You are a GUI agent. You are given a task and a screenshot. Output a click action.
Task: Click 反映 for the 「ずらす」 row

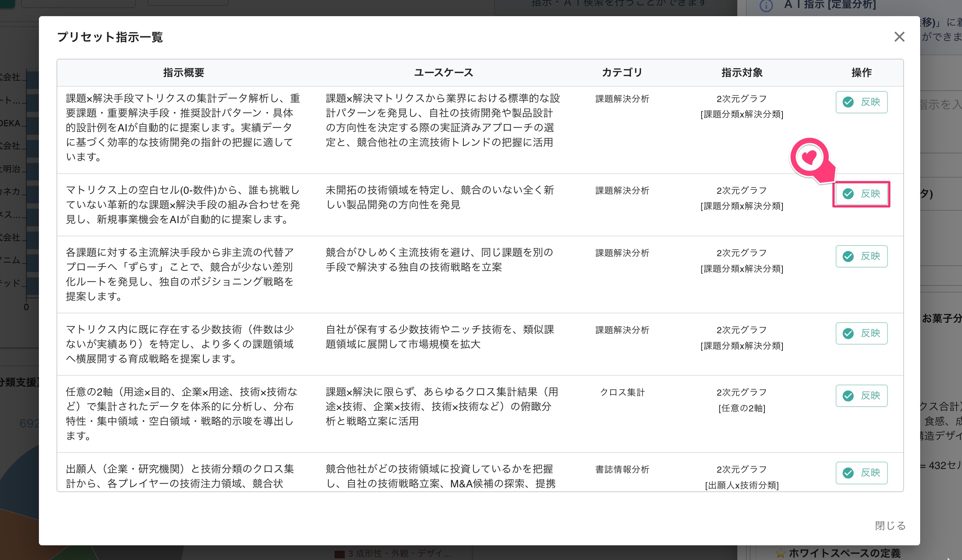pyautogui.click(x=861, y=257)
